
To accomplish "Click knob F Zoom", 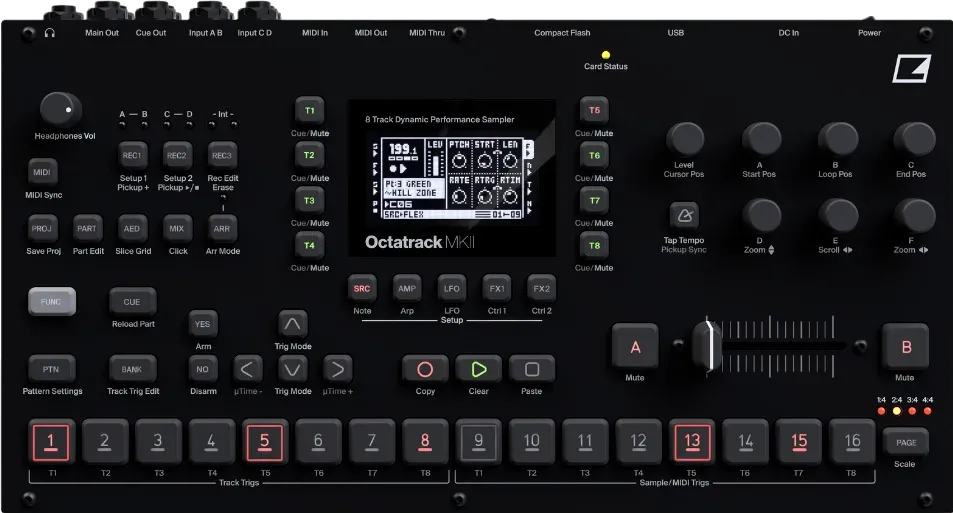I will [913, 216].
